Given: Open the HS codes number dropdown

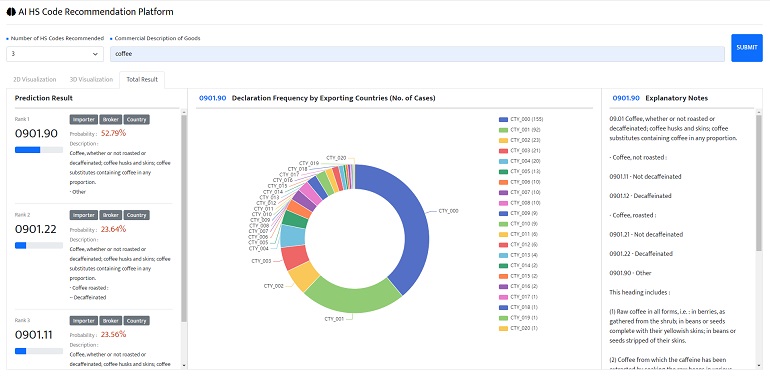Looking at the screenshot, I should pos(55,54).
